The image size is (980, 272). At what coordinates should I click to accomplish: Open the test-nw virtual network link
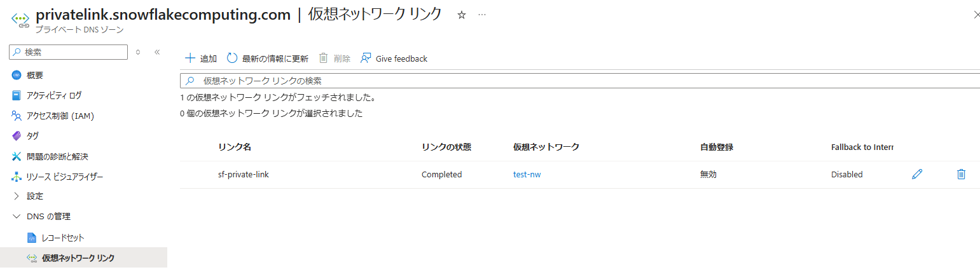click(527, 174)
